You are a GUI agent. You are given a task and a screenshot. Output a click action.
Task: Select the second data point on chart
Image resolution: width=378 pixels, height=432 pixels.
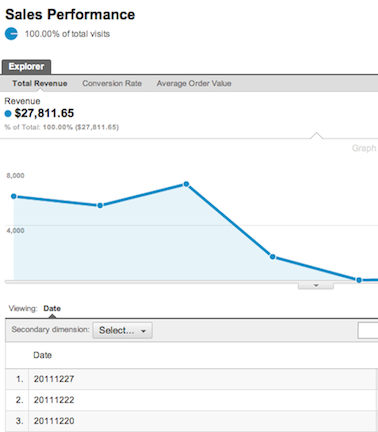(x=100, y=205)
